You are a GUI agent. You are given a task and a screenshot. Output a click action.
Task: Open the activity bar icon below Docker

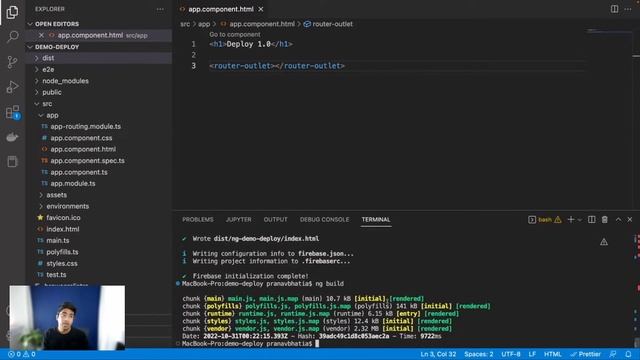click(x=12, y=161)
